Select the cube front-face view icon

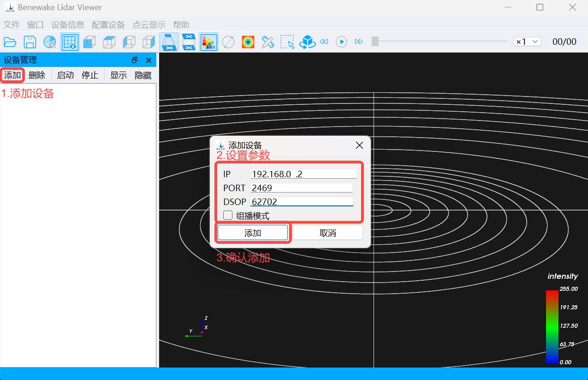[x=89, y=42]
